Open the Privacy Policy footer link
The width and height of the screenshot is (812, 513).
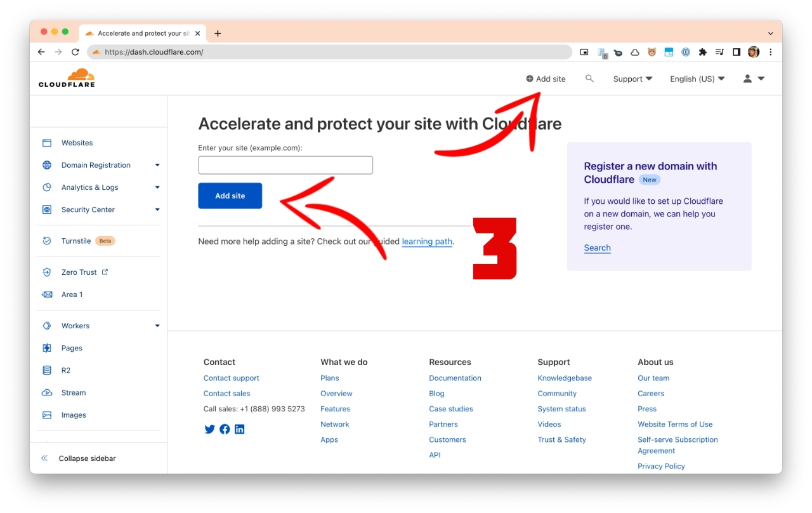click(661, 466)
